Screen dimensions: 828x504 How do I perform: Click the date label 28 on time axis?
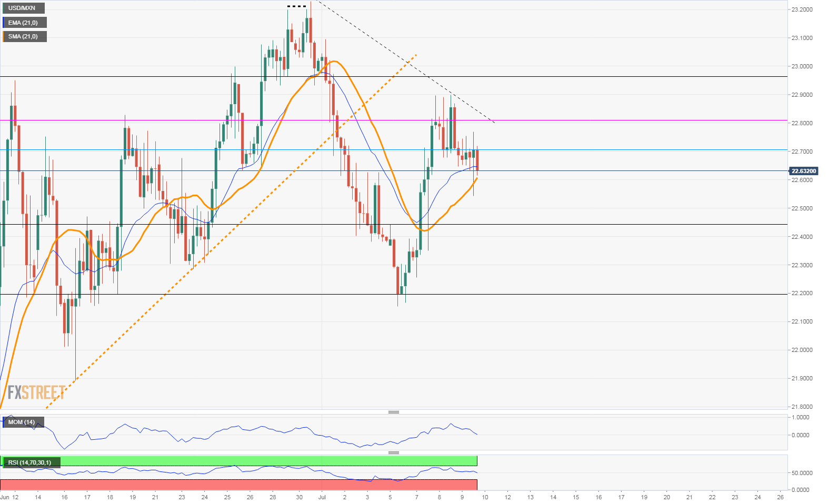pos(273,497)
